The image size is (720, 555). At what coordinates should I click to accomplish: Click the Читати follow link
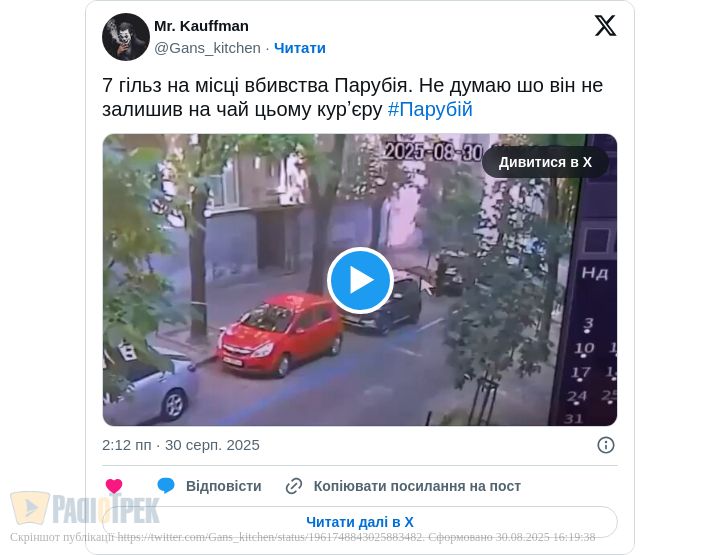(300, 48)
